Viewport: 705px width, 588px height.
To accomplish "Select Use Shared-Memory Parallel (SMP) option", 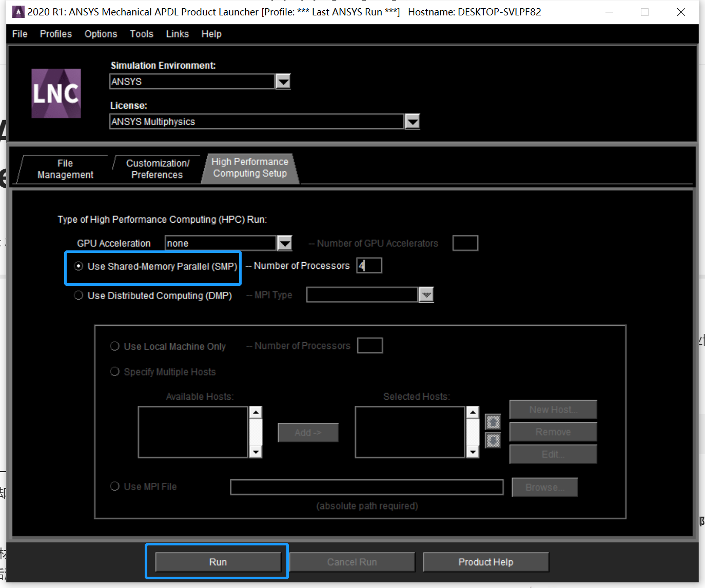I will [79, 266].
